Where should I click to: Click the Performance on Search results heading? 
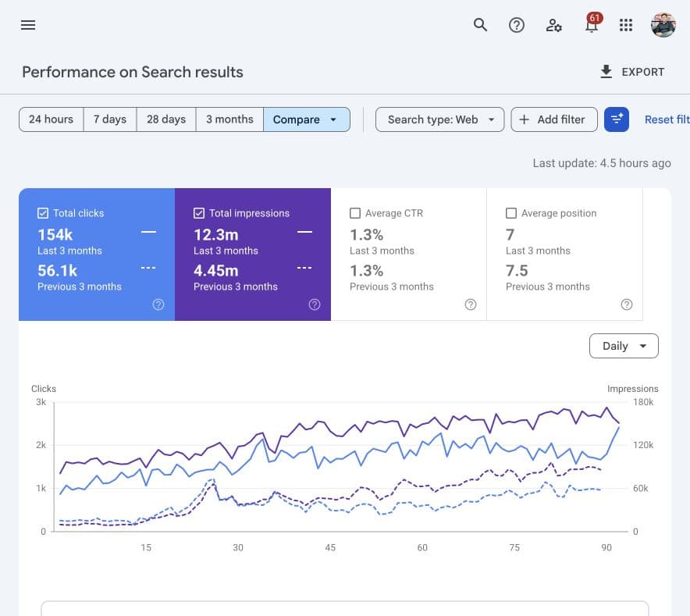click(133, 72)
